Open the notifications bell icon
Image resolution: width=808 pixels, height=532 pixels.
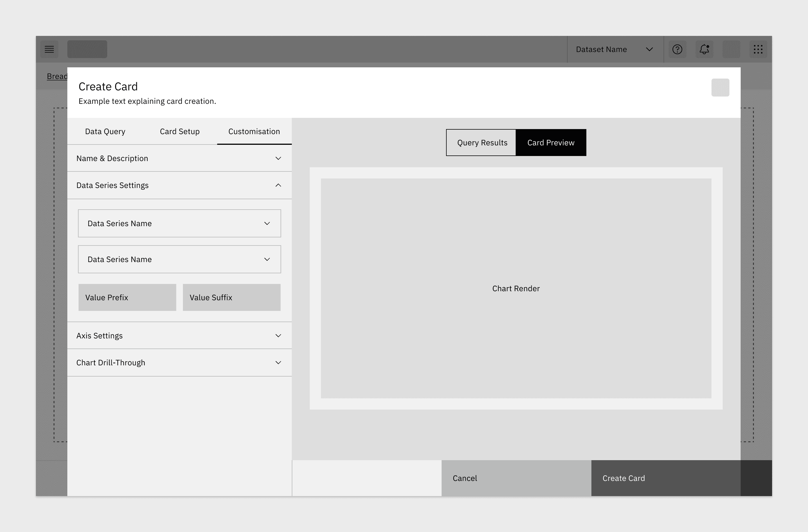pyautogui.click(x=704, y=49)
